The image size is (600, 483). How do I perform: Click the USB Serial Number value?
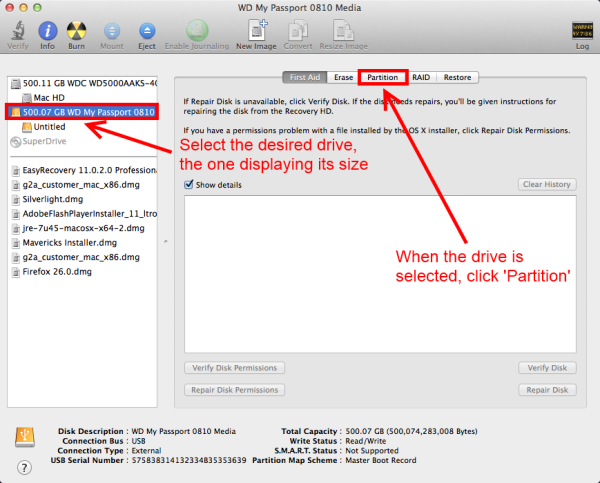click(189, 460)
